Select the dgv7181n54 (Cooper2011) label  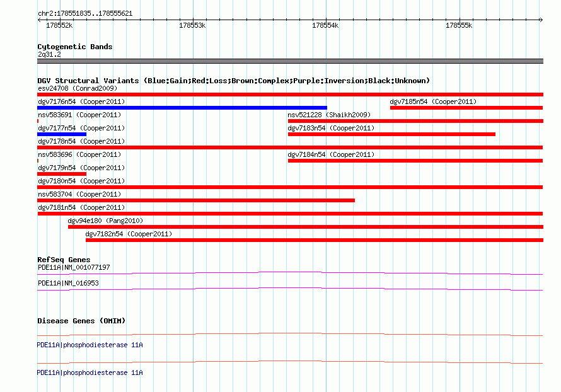pos(81,207)
